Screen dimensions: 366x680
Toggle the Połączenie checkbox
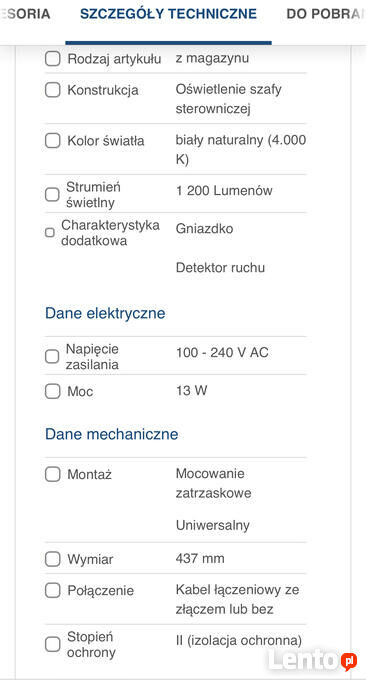pyautogui.click(x=52, y=590)
